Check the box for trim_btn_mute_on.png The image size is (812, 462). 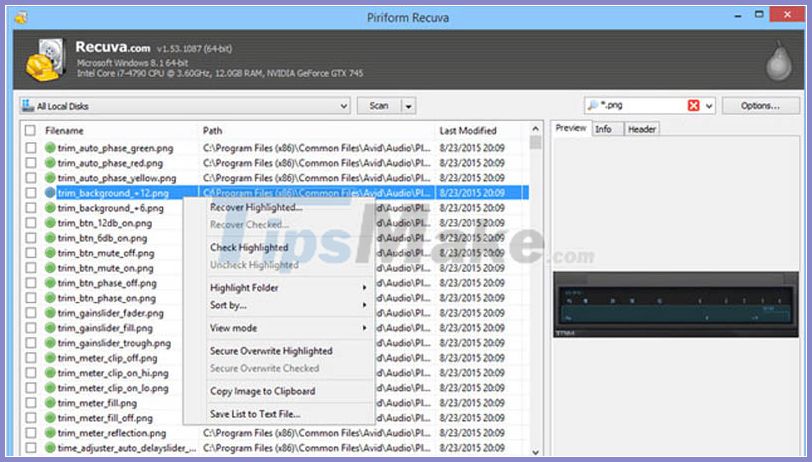click(31, 268)
